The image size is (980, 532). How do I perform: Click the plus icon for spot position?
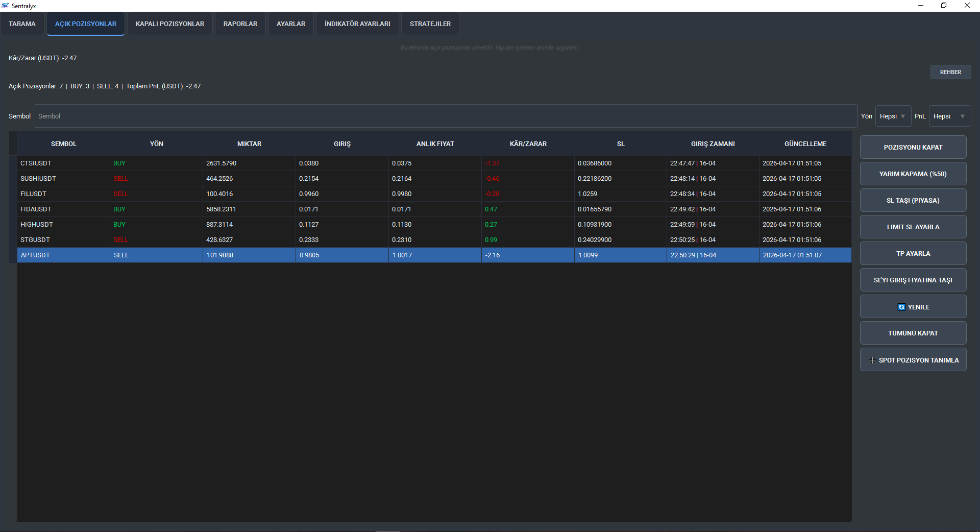[x=872, y=360]
